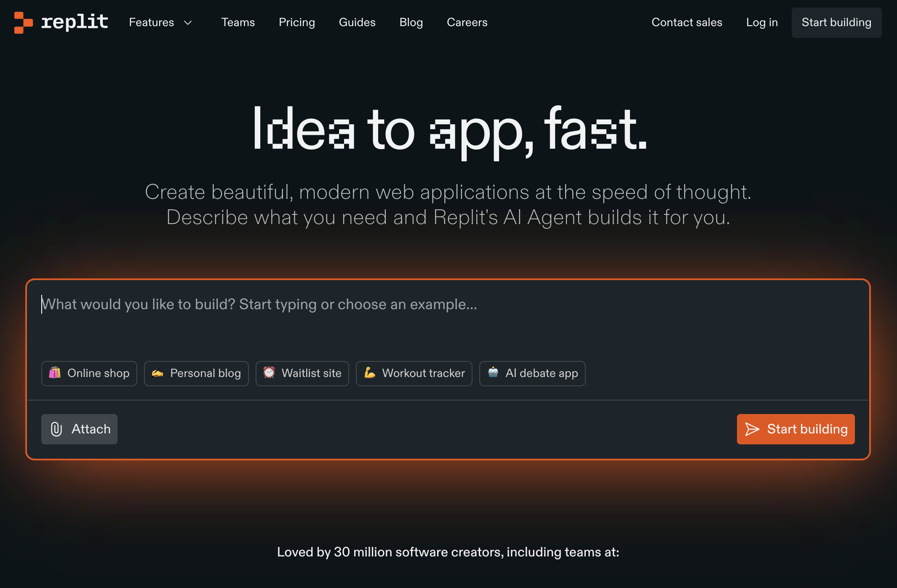Visit the Blog from navigation
Image resolution: width=897 pixels, height=588 pixels.
click(x=411, y=22)
